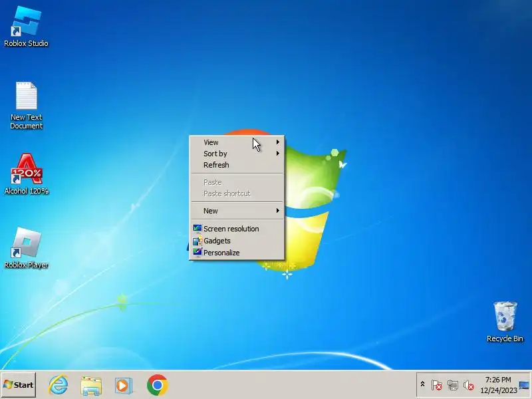Click the network status tray icon
The width and height of the screenshot is (532, 399).
453,385
